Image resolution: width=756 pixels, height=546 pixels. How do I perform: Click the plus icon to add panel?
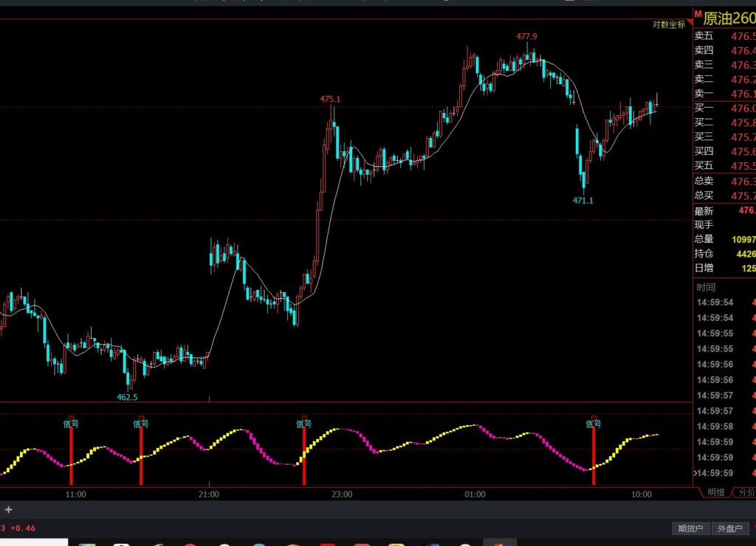tap(9, 509)
